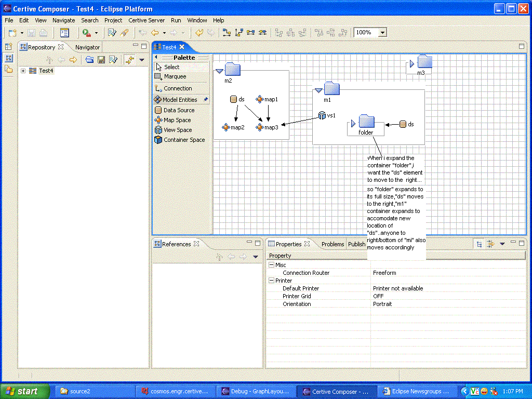Open the Repository view menu arrow
This screenshot has height=399, width=532.
click(142, 60)
